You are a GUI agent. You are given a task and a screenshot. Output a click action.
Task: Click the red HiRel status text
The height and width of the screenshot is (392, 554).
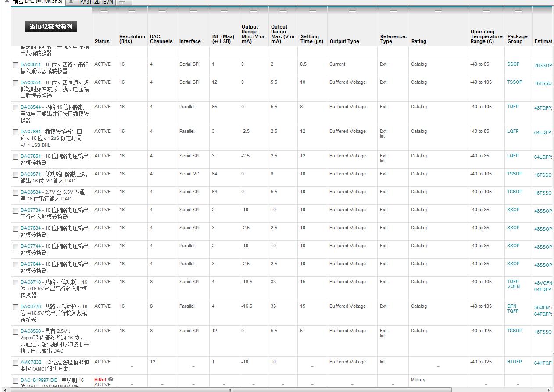[100, 380]
